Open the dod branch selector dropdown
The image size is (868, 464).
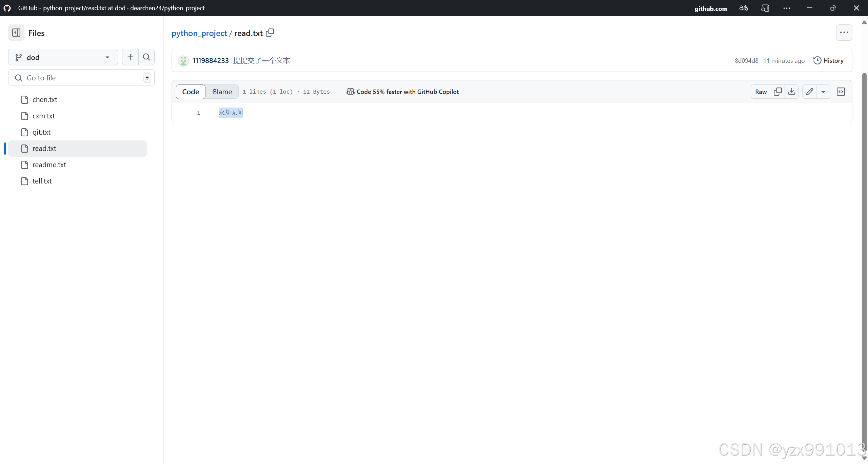pyautogui.click(x=63, y=57)
